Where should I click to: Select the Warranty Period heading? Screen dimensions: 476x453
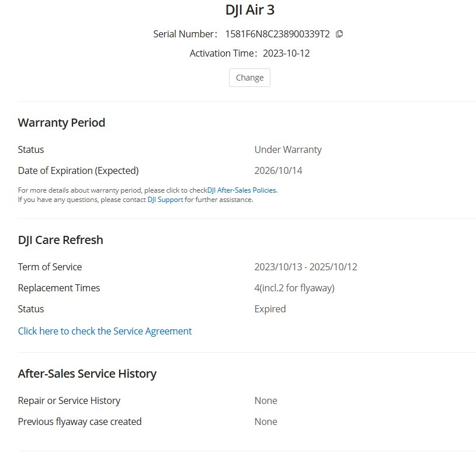(61, 123)
